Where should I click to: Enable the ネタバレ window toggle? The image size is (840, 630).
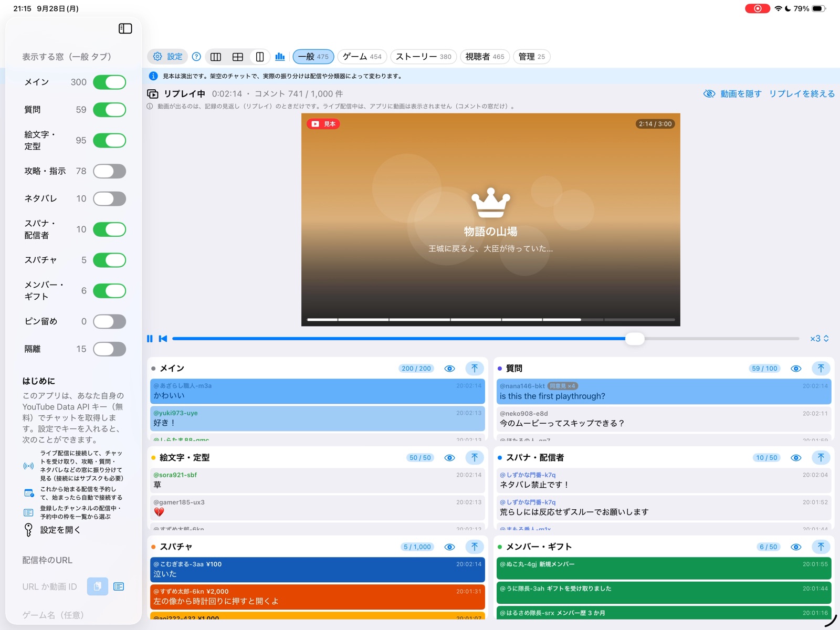pos(110,198)
